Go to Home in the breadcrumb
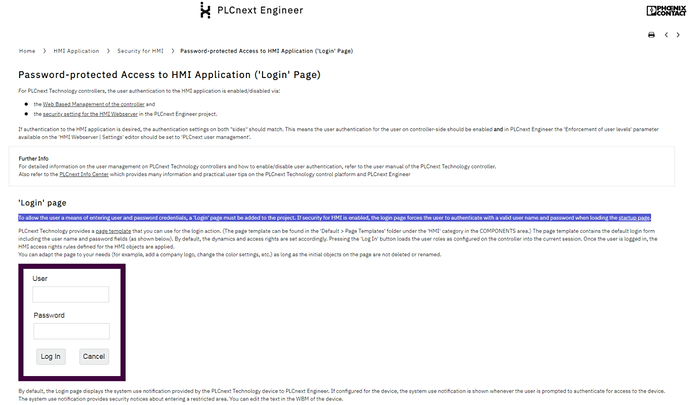 click(27, 50)
